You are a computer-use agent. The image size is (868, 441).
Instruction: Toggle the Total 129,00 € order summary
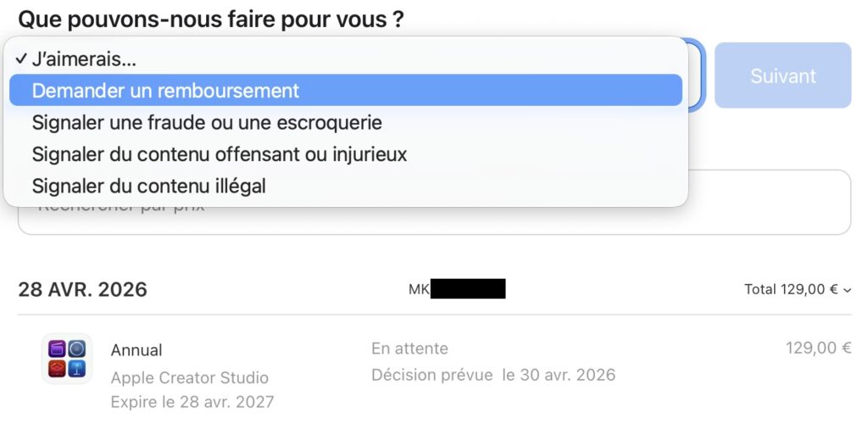(791, 290)
